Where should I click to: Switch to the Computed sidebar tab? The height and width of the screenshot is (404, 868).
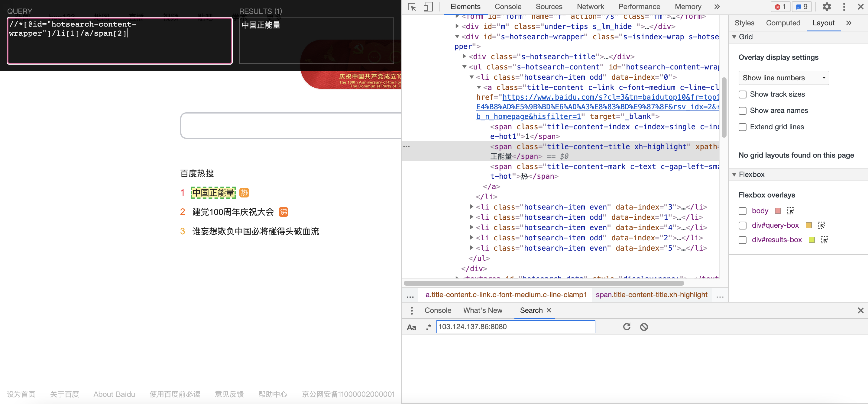(783, 23)
